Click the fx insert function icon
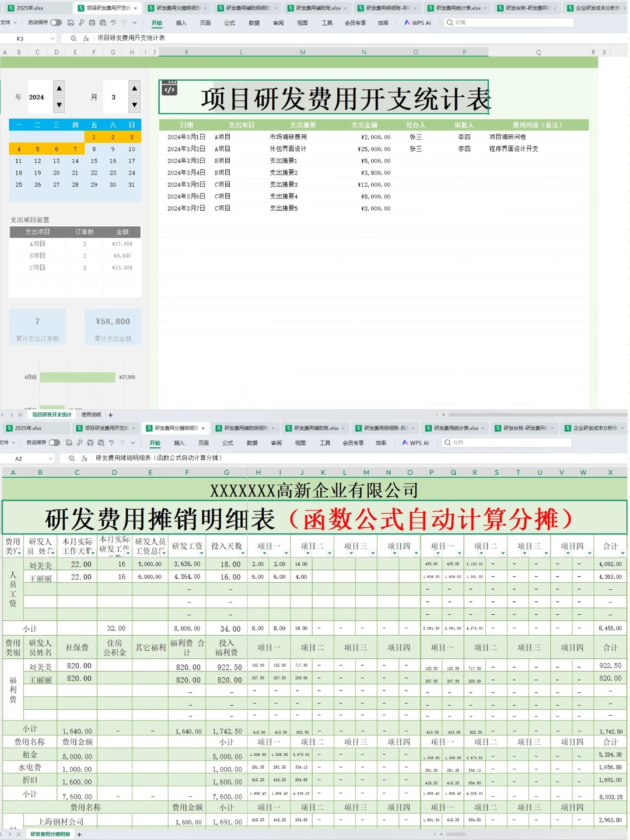This screenshot has height=840, width=630. pyautogui.click(x=86, y=38)
